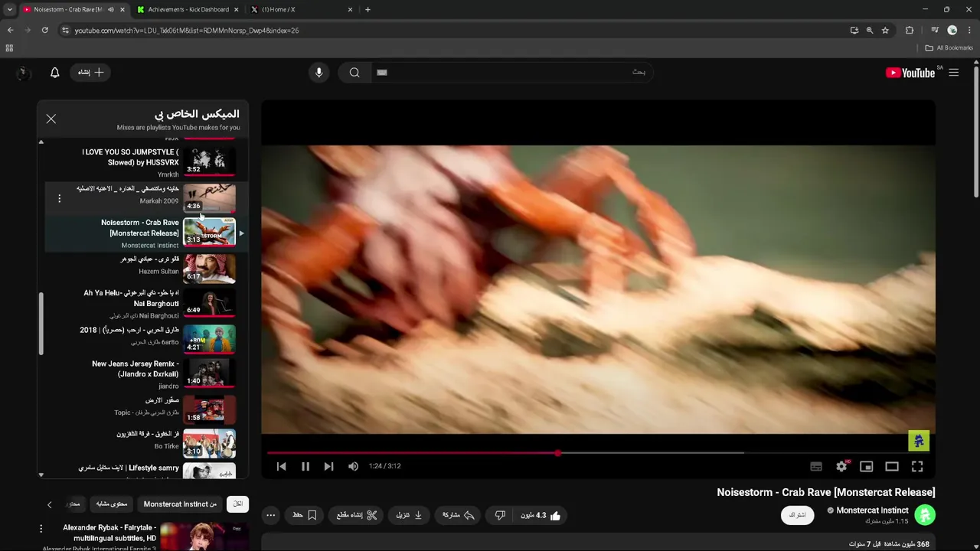The height and width of the screenshot is (551, 980).
Task: Click the YouTube search box
Action: tap(511, 72)
